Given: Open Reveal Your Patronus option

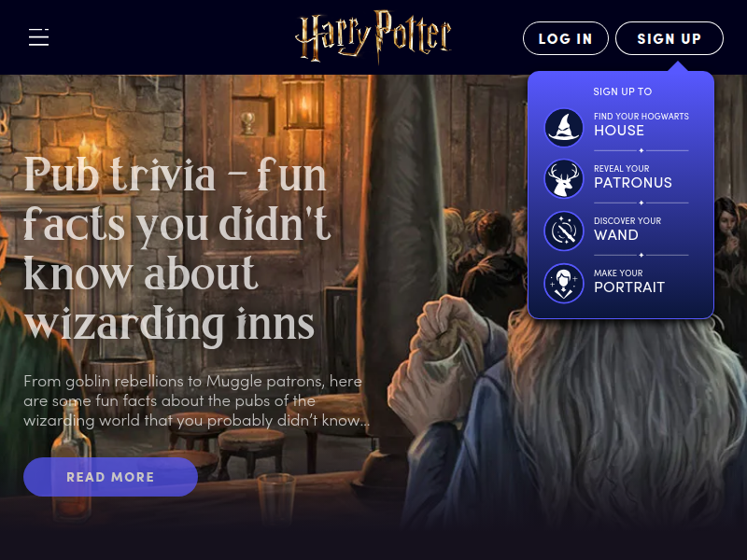Looking at the screenshot, I should click(x=633, y=176).
